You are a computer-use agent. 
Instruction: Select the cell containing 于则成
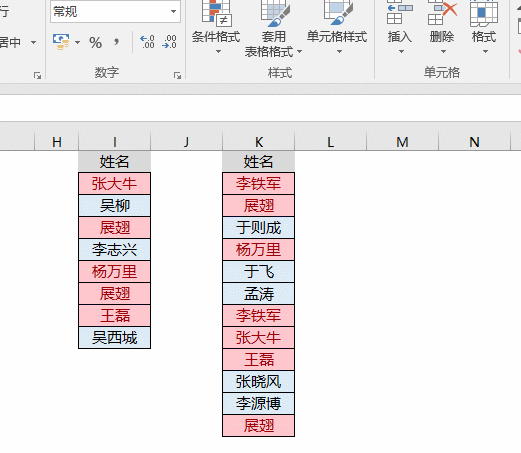click(259, 228)
